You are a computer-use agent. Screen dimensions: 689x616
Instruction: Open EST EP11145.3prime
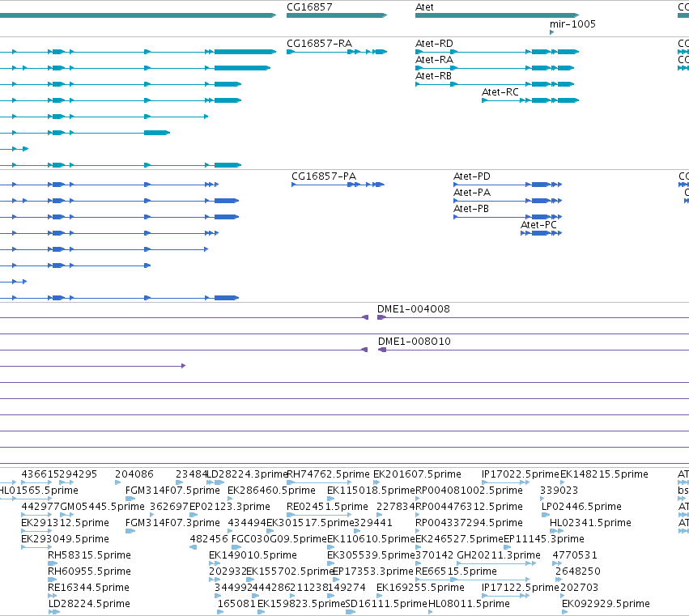pyautogui.click(x=544, y=539)
